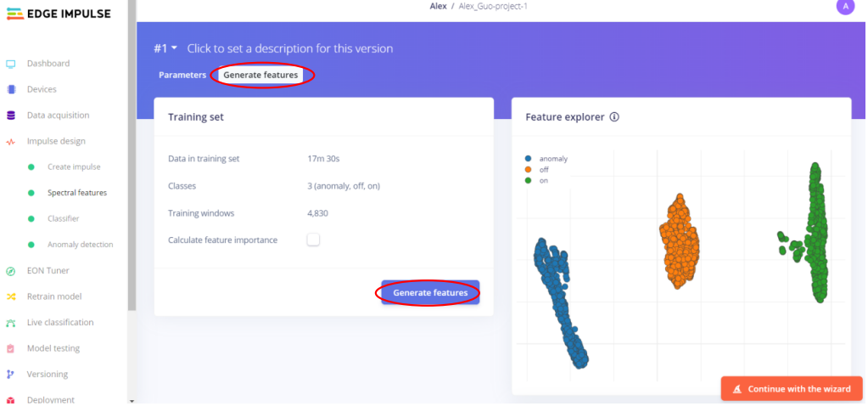Open Feature explorer info icon

[614, 117]
